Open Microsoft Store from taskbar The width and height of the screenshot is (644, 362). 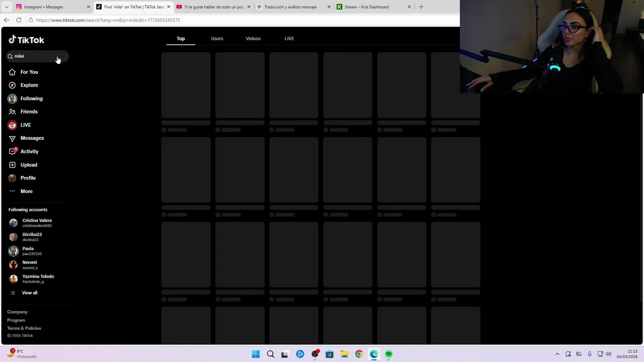click(x=330, y=354)
